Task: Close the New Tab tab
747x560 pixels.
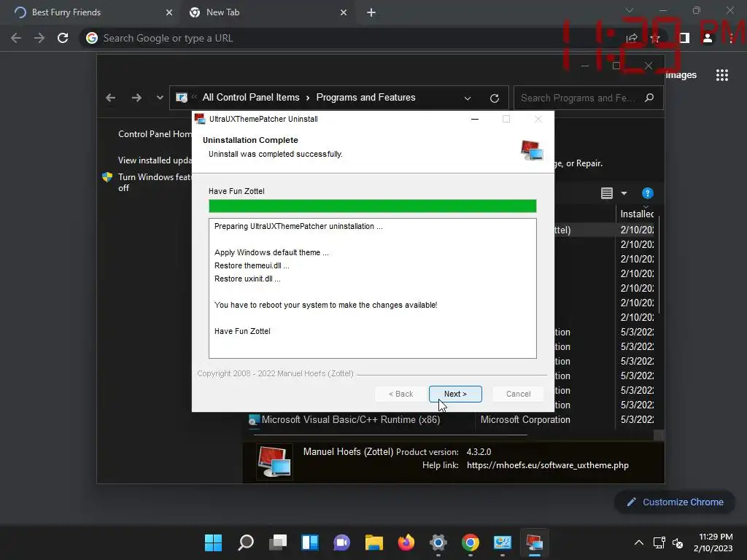Action: (344, 12)
